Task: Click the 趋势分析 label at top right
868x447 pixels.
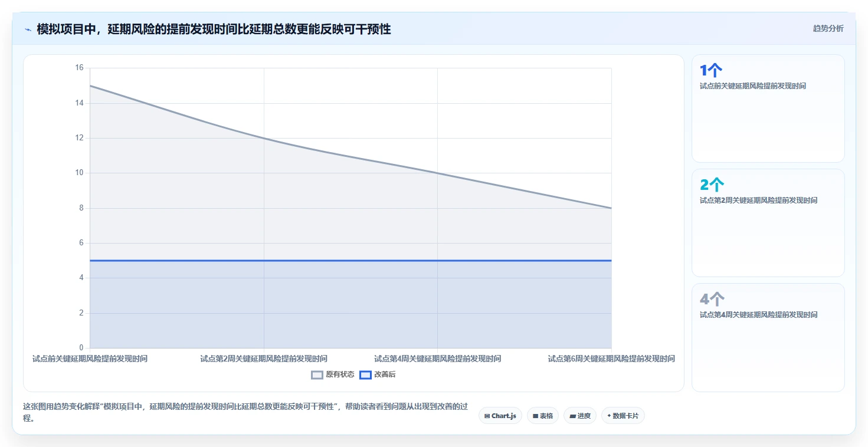Action: [828, 28]
